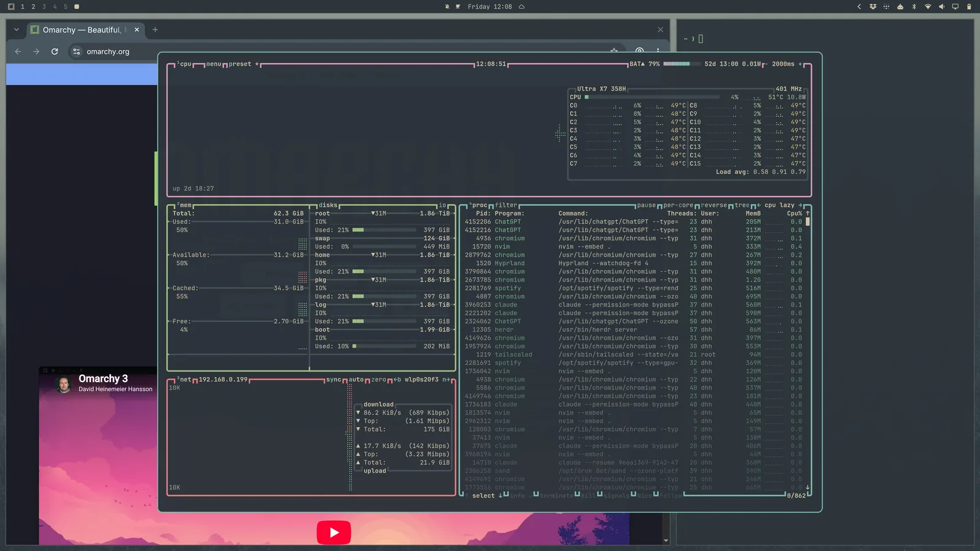The width and height of the screenshot is (980, 551).
Task: Toggle the disks view in btop
Action: (328, 205)
